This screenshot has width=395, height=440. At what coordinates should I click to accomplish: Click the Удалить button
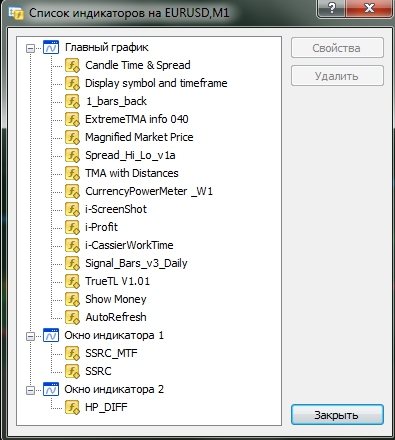click(337, 76)
